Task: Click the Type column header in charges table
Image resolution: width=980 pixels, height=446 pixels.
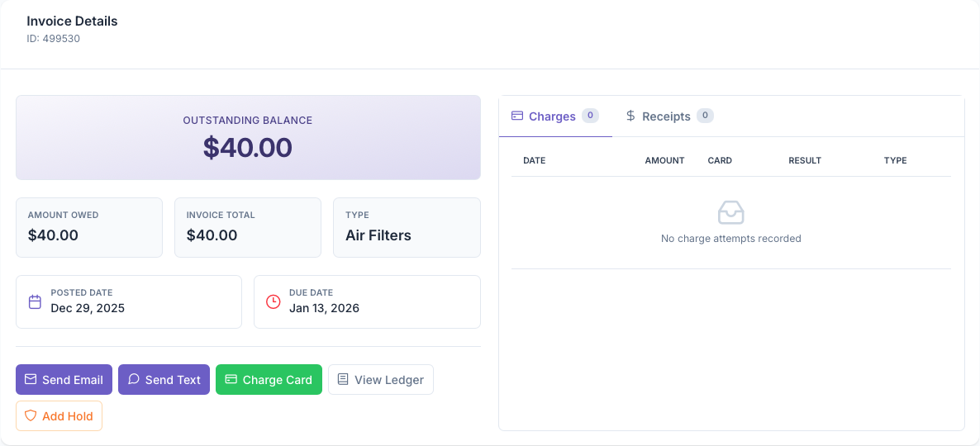Action: click(895, 160)
